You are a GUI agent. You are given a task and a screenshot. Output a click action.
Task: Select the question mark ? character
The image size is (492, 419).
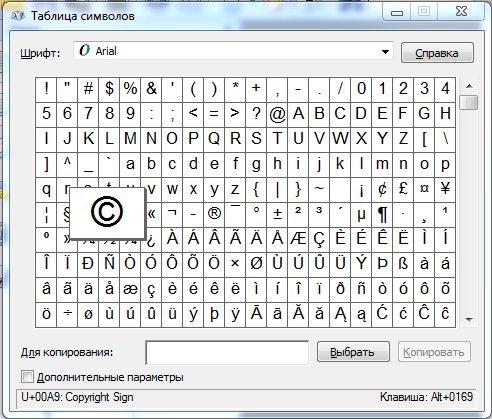click(x=256, y=114)
